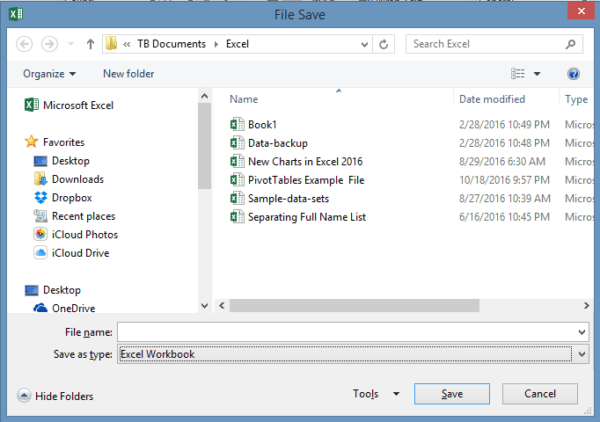The height and width of the screenshot is (422, 600).
Task: Sort files by the Type column
Action: tap(576, 99)
